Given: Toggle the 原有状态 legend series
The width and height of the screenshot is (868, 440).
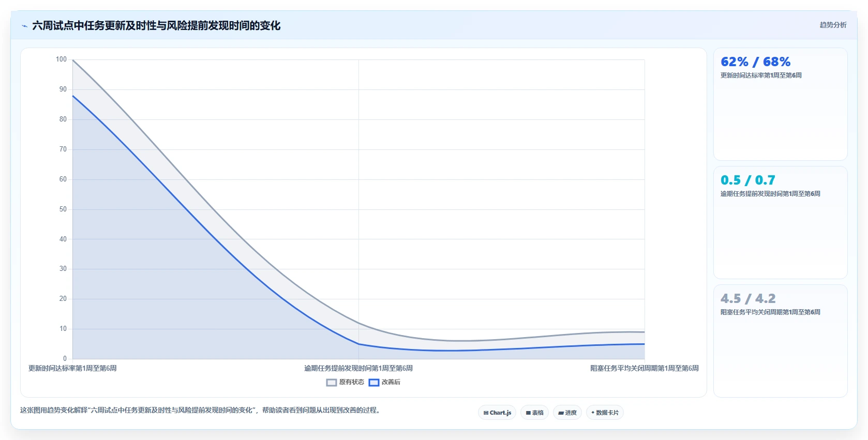Looking at the screenshot, I should point(345,382).
